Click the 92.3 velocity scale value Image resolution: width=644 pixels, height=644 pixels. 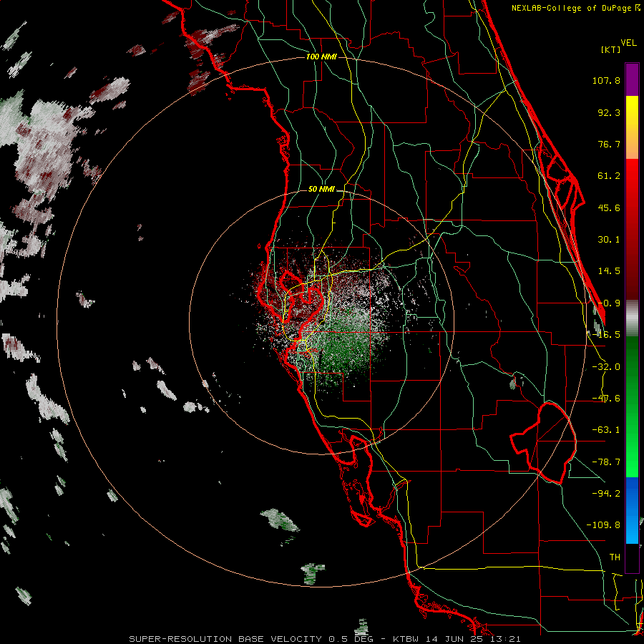[x=609, y=112]
